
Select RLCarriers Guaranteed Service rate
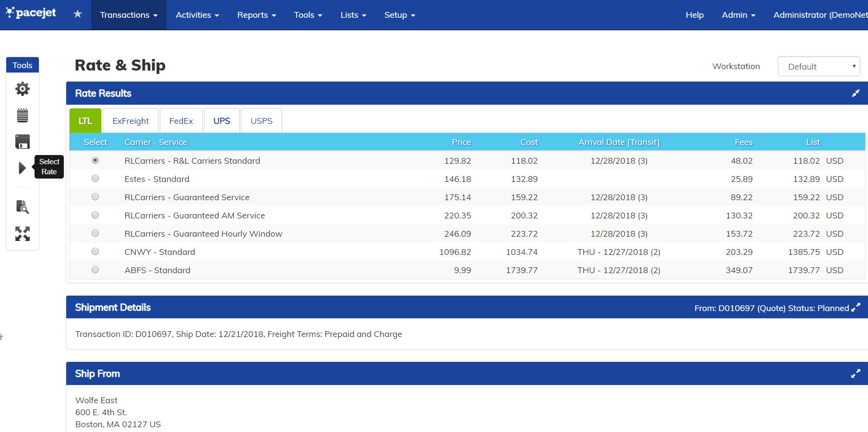point(95,197)
